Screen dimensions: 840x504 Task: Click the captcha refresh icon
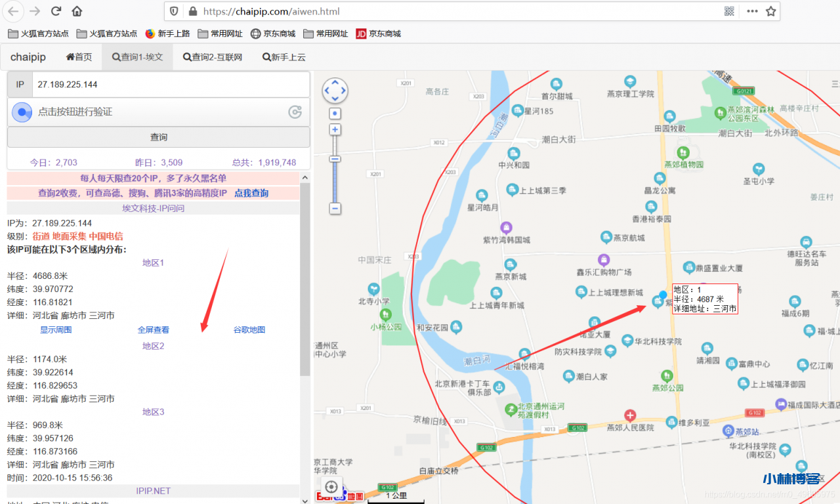point(295,112)
